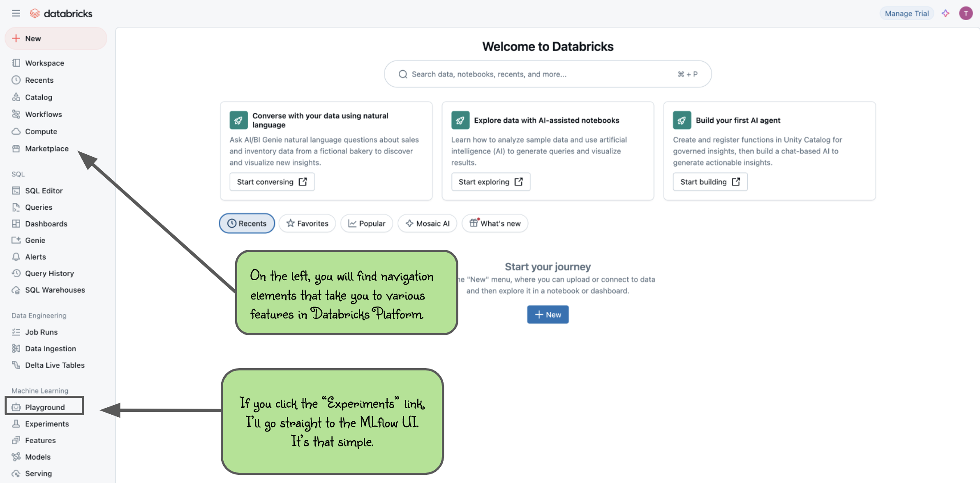
Task: Select the SQL Editor icon
Action: 16,190
